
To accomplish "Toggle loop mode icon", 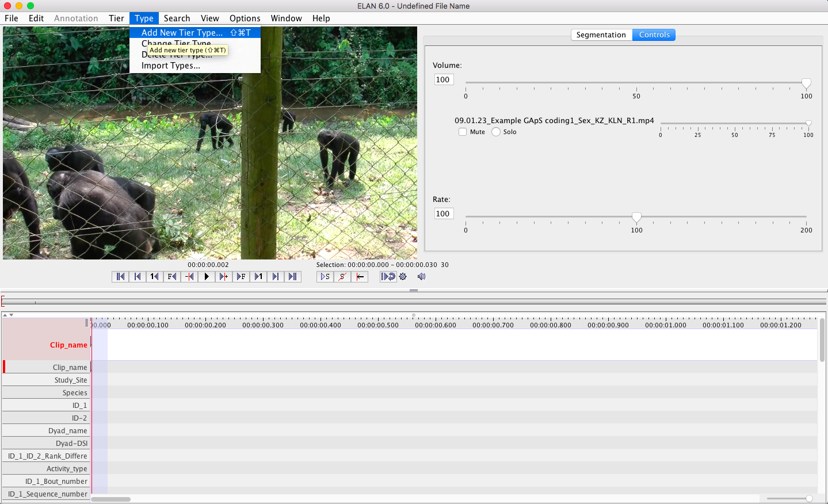I will point(388,277).
